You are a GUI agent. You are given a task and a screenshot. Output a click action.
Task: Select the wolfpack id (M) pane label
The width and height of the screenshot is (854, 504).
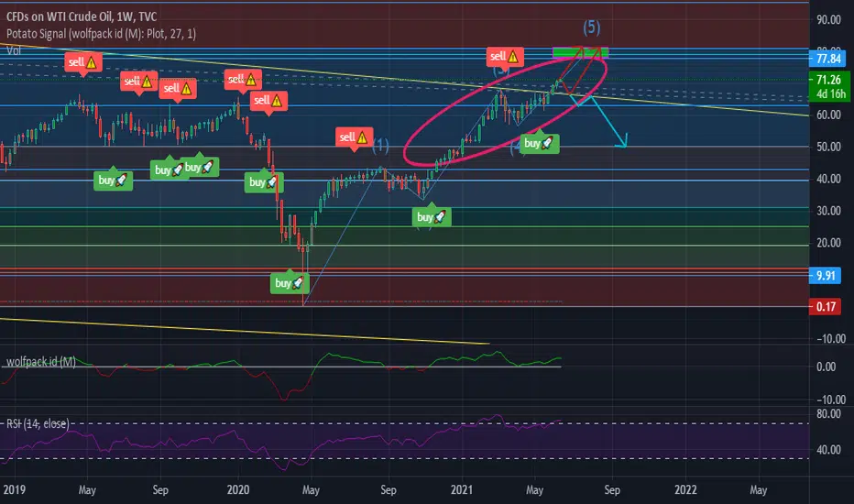[x=41, y=362]
